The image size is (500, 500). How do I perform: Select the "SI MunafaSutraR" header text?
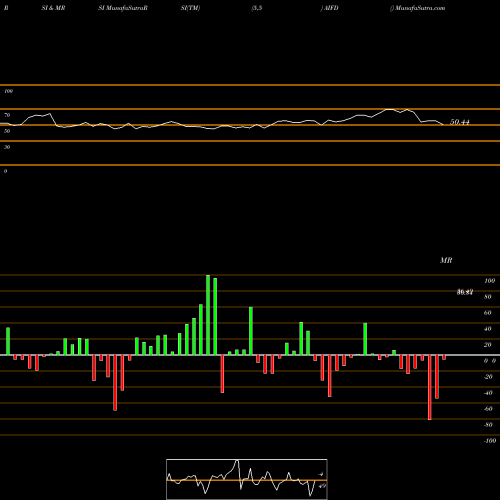click(123, 8)
